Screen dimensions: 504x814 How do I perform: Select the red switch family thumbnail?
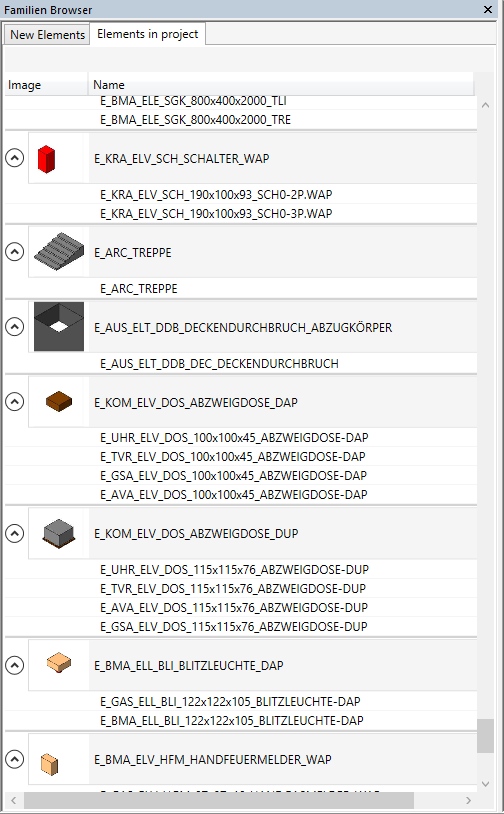coord(46,159)
